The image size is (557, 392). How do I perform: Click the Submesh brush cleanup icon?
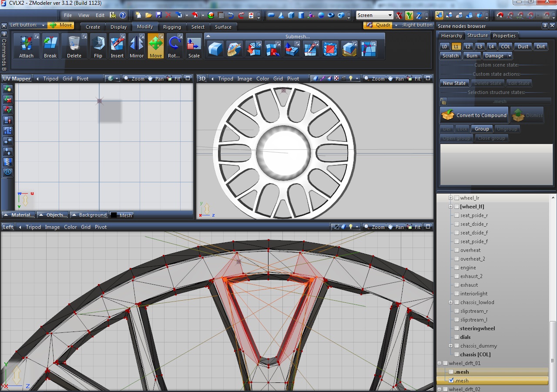235,49
